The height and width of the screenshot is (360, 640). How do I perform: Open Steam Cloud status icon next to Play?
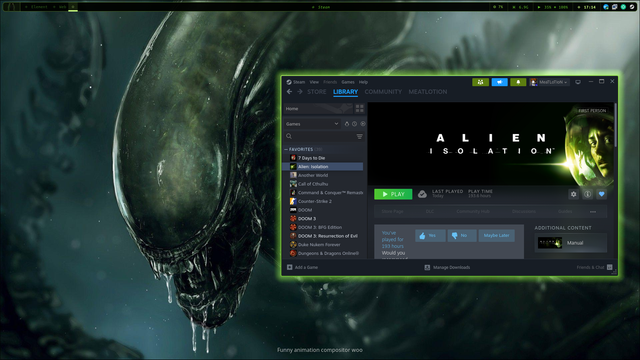point(422,194)
